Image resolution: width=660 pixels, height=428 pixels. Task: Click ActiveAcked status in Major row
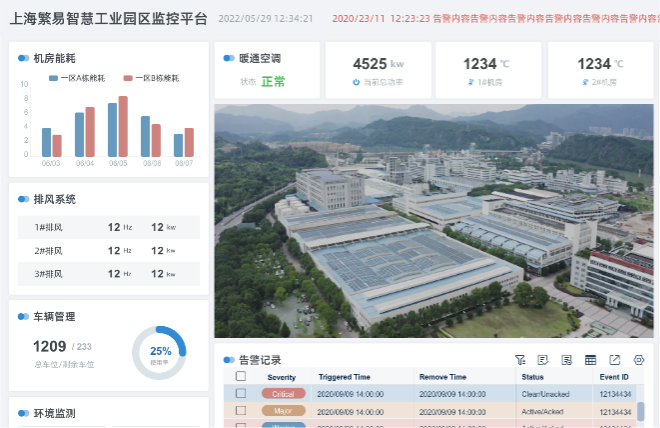tap(542, 412)
